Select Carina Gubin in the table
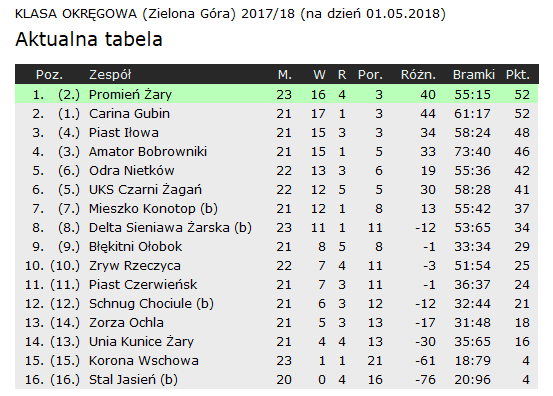 [x=129, y=114]
